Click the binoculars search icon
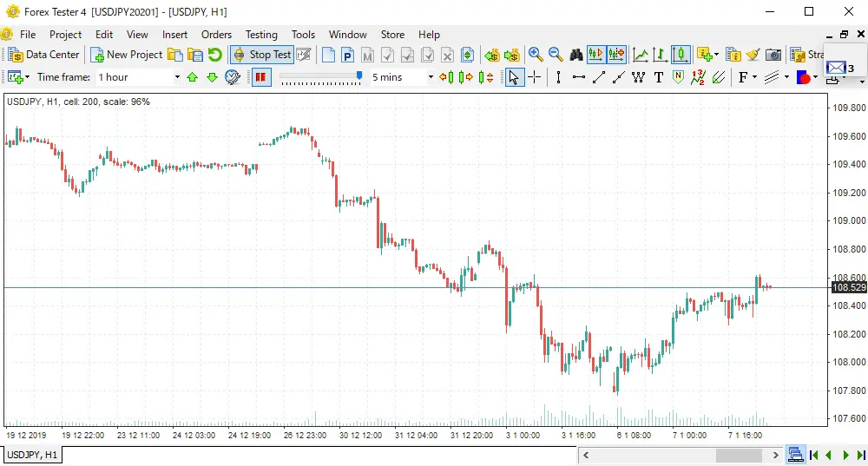 tap(576, 55)
